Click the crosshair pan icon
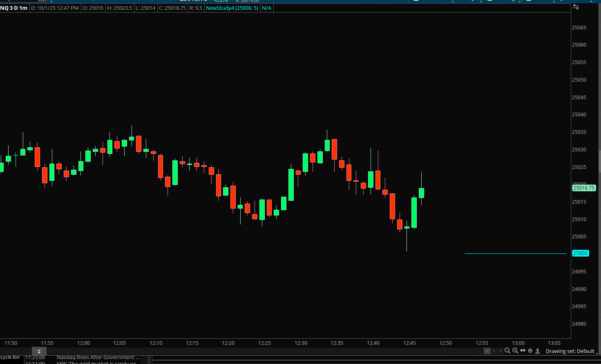The width and height of the screenshot is (601, 364). (x=530, y=351)
